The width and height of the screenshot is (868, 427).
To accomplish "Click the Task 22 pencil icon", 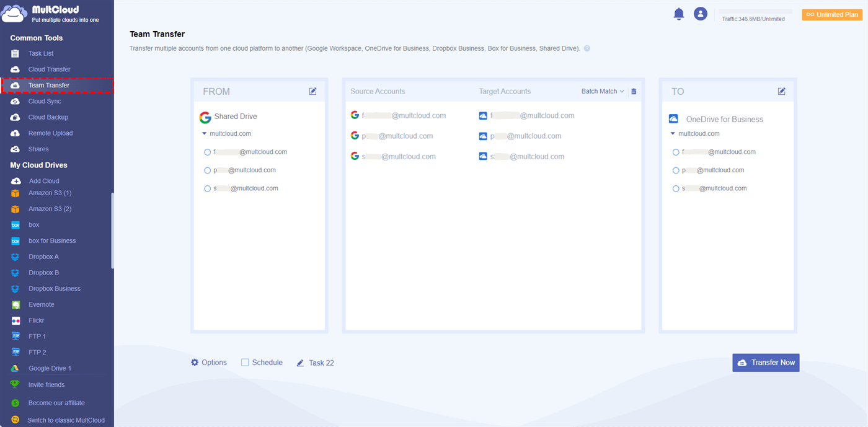I will [x=301, y=363].
